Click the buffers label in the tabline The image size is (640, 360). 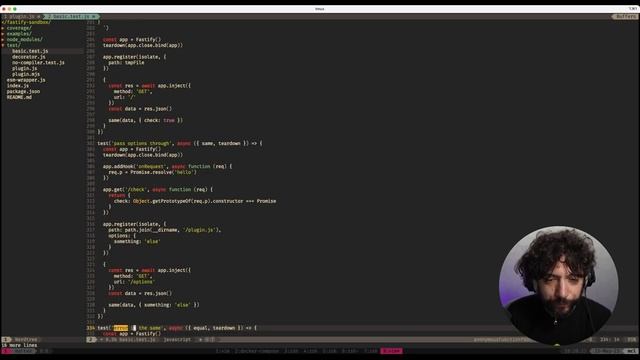[x=625, y=16]
